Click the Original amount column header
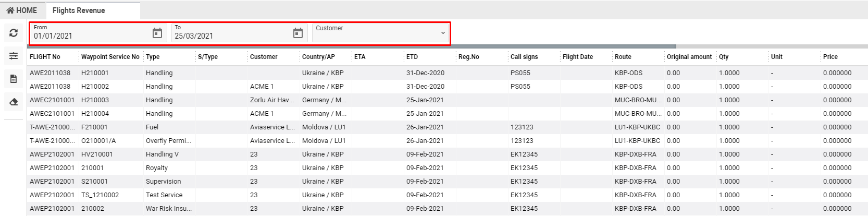 [689, 57]
